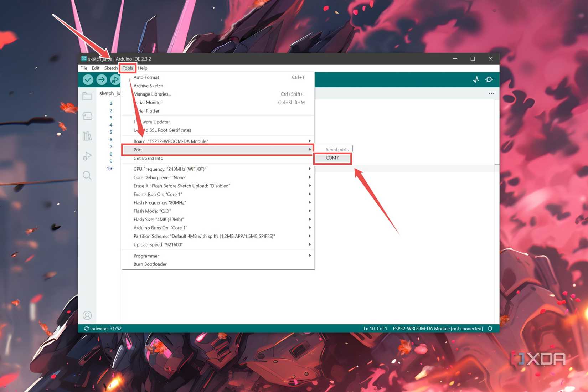This screenshot has width=588, height=392.
Task: Open the File menu
Action: pyautogui.click(x=84, y=68)
